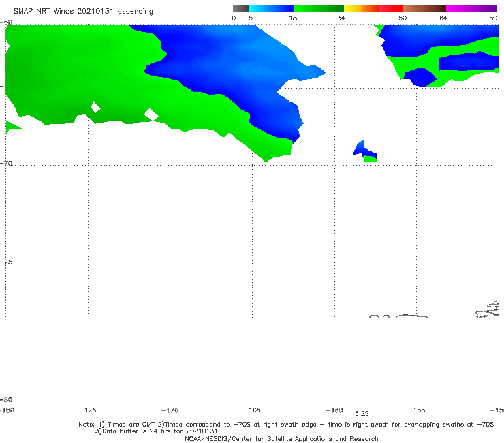The image size is (504, 443).
Task: Click the small isolated blue wind patch near -70
Action: (365, 151)
